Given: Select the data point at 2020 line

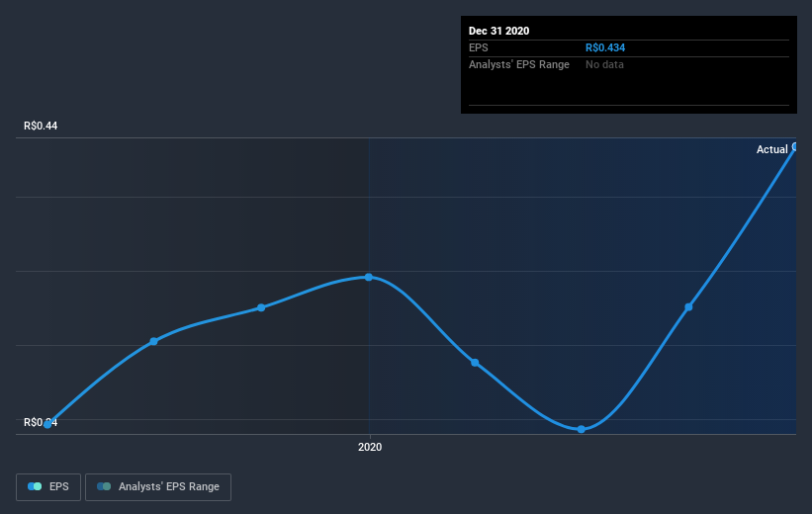Looking at the screenshot, I should pos(368,277).
